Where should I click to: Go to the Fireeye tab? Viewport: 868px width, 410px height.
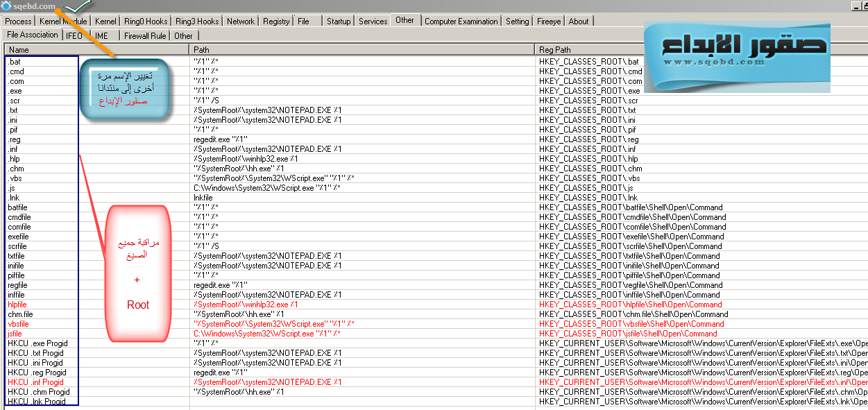549,22
